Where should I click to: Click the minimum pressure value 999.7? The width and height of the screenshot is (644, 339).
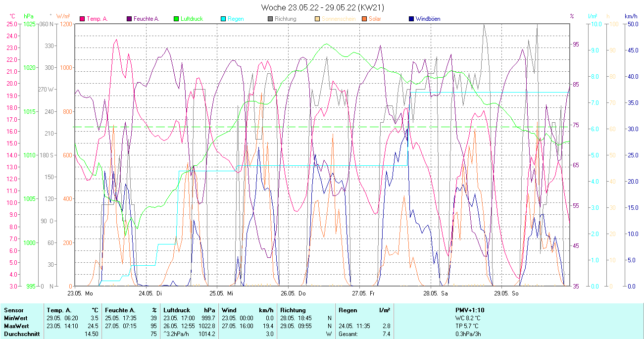coord(208,318)
